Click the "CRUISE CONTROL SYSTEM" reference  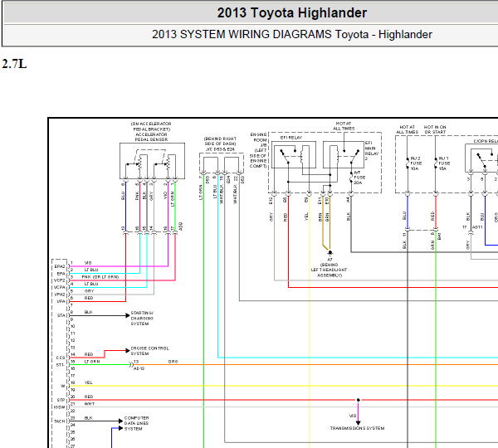(149, 351)
